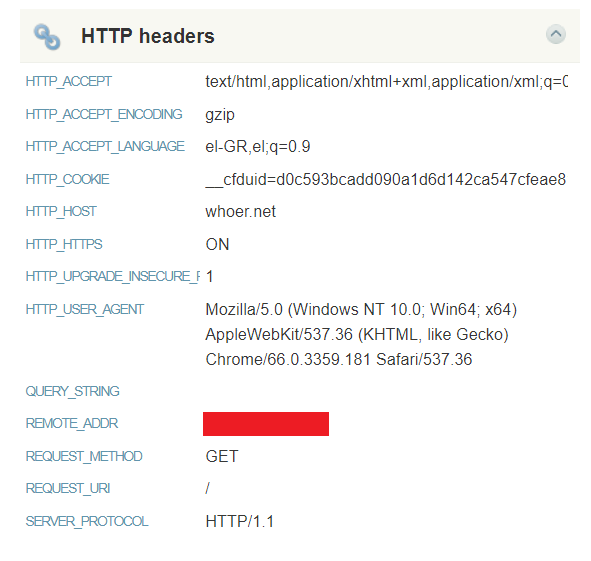591x561 pixels.
Task: Select the REQUEST_METHOD label
Action: [84, 457]
